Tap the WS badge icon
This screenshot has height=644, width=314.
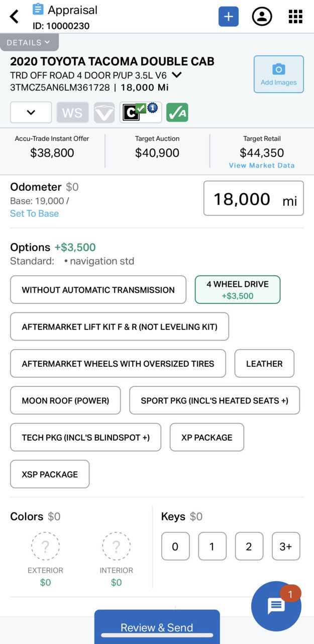coord(72,113)
